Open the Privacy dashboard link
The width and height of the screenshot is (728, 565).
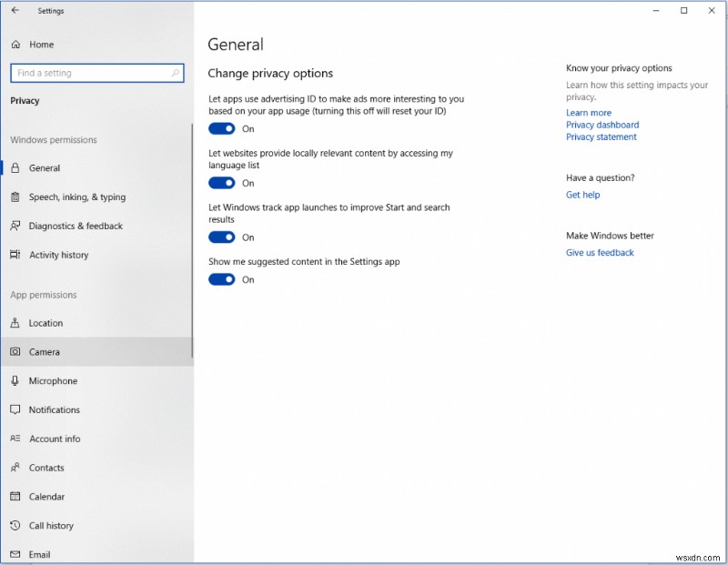click(602, 125)
